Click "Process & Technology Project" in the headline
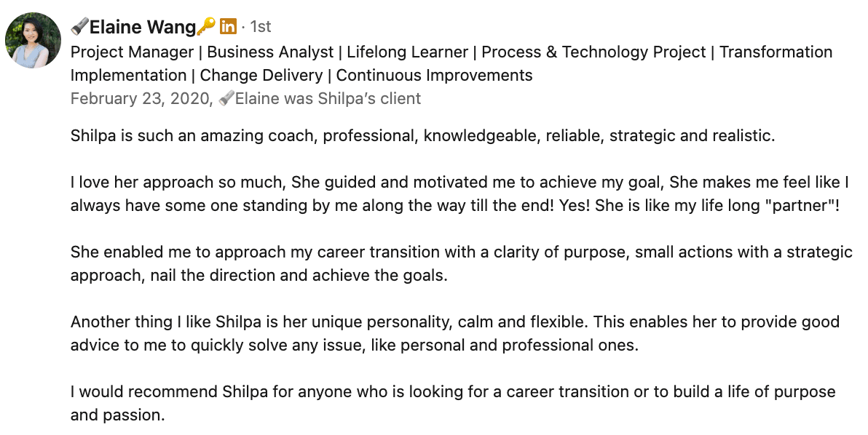 coord(593,52)
